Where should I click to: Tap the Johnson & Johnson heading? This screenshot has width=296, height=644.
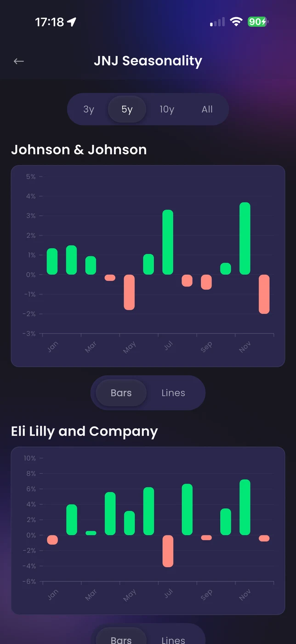point(79,149)
